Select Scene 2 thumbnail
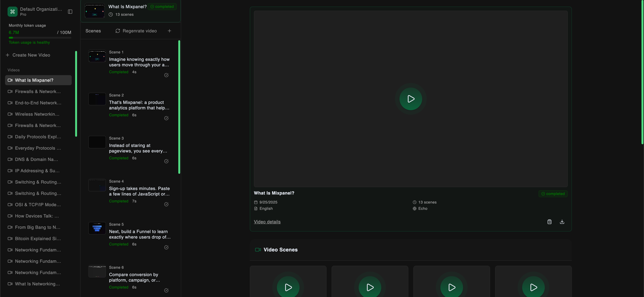This screenshot has height=297, width=644. [x=97, y=99]
